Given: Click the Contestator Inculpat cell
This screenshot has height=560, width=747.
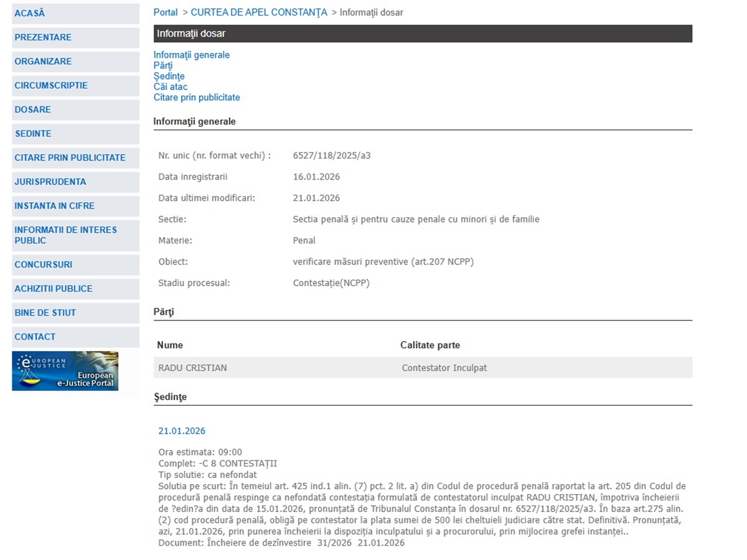Looking at the screenshot, I should coord(444,368).
